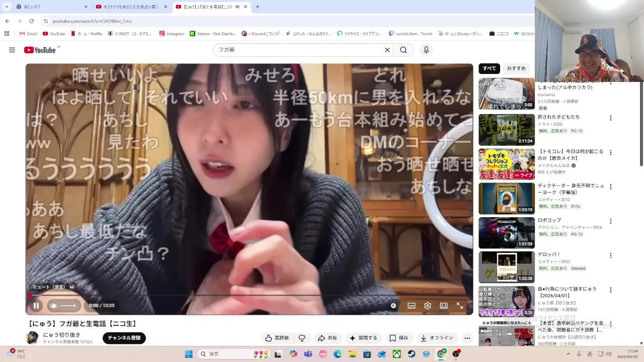Expand the tab search dropdown arrow
Viewport: 644px width, 362px height.
(7, 7)
